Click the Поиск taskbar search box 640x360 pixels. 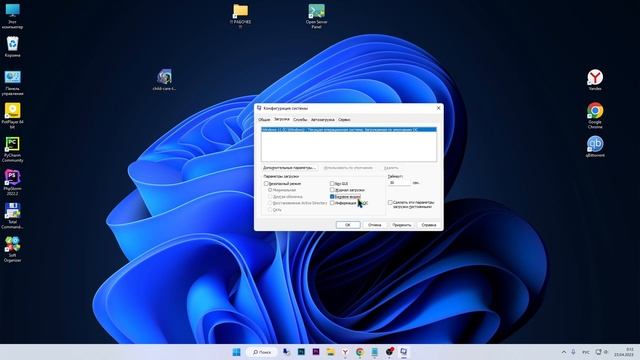[x=262, y=352]
